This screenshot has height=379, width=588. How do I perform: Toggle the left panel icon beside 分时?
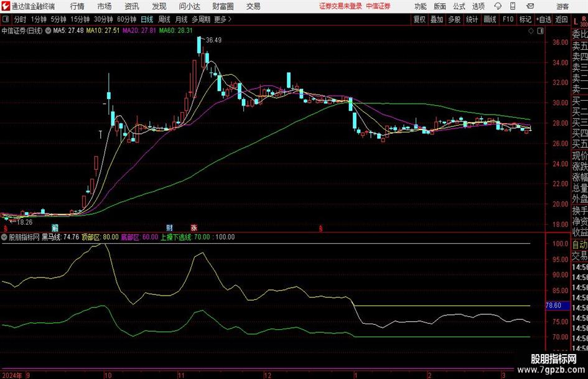click(x=5, y=19)
